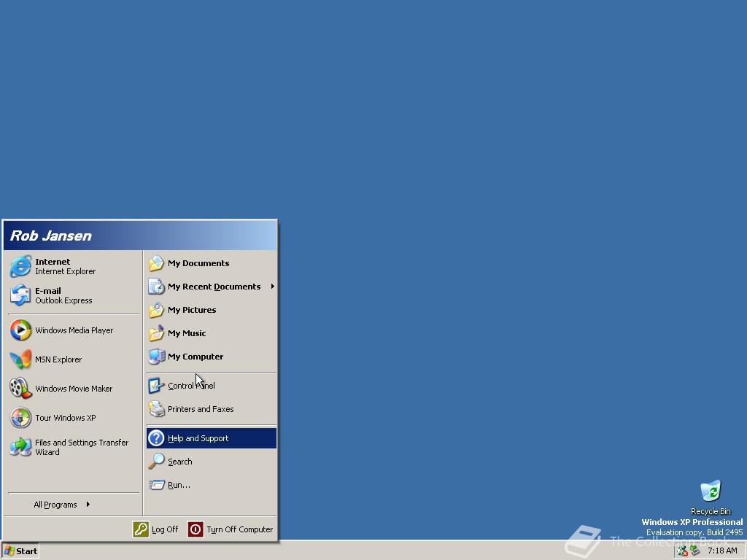Click the Outlook Express subtitle text
This screenshot has height=560, width=747.
(x=63, y=300)
